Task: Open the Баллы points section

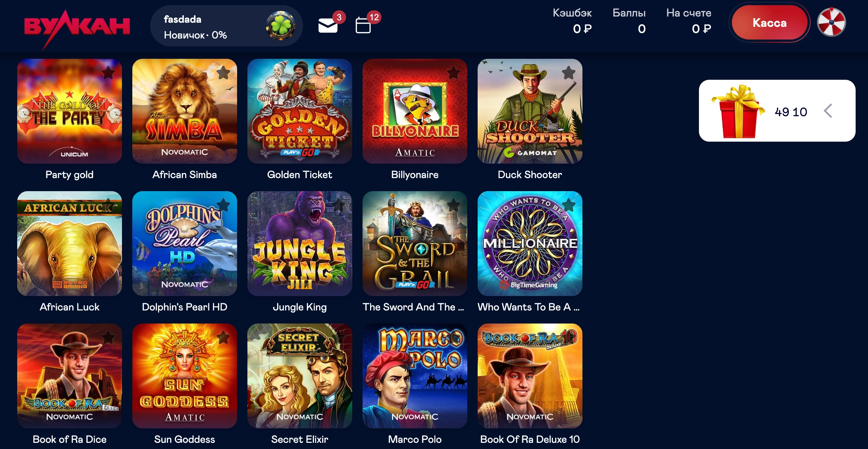Action: tap(629, 21)
